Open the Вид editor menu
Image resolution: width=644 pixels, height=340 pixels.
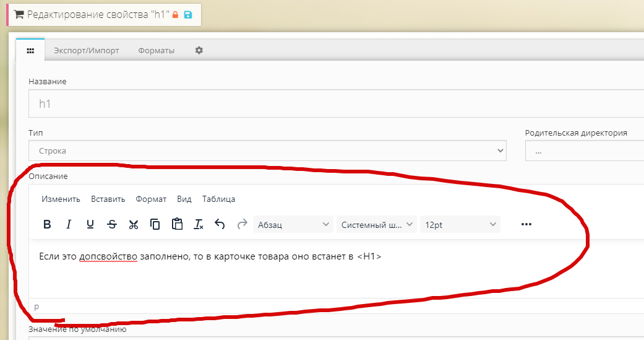pos(184,199)
